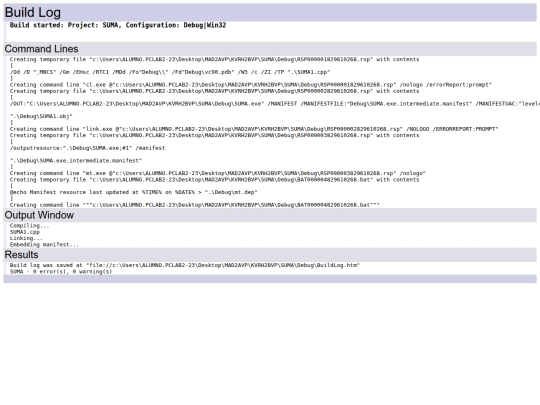Select the '/Od /D "_MBCS" /Gm /EHsc' compiler options line
Image resolution: width=540 pixels, height=405 pixels.
(x=170, y=72)
